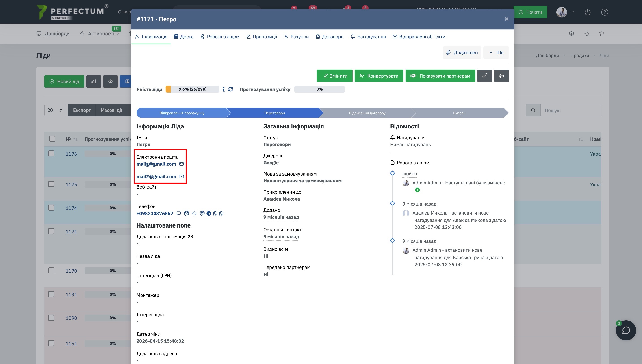Expand the Ще dropdown
Image resolution: width=642 pixels, height=364 pixels.
coord(496,52)
